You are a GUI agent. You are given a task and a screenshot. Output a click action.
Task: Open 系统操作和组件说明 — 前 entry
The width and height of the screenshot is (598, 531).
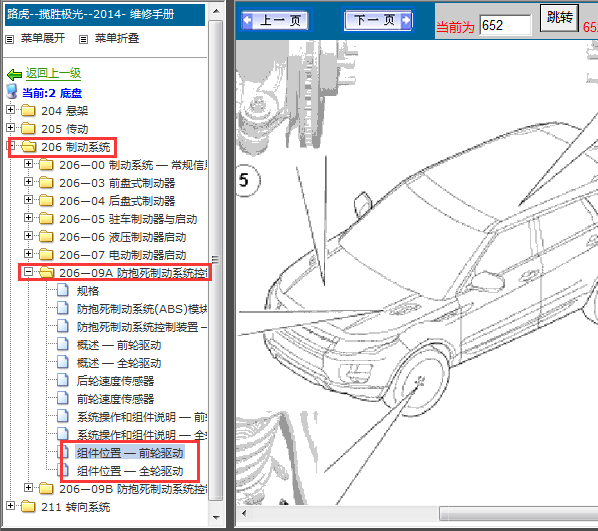coord(141,417)
